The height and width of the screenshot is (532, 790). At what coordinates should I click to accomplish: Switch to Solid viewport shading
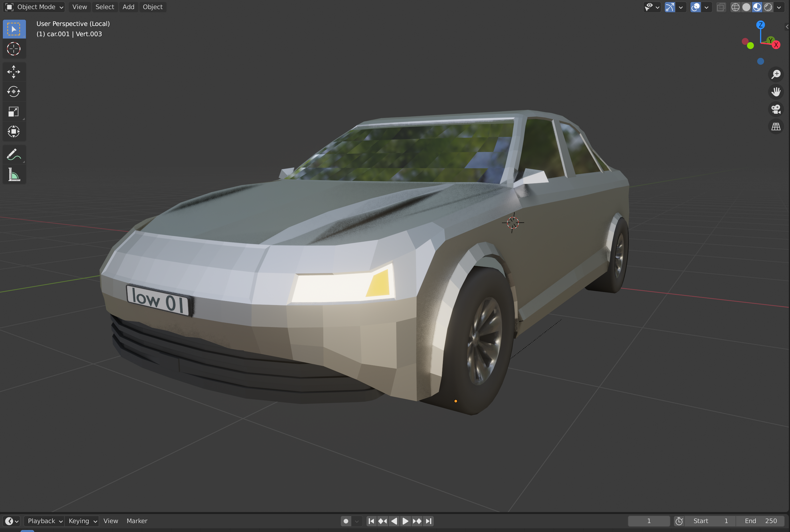tap(746, 7)
